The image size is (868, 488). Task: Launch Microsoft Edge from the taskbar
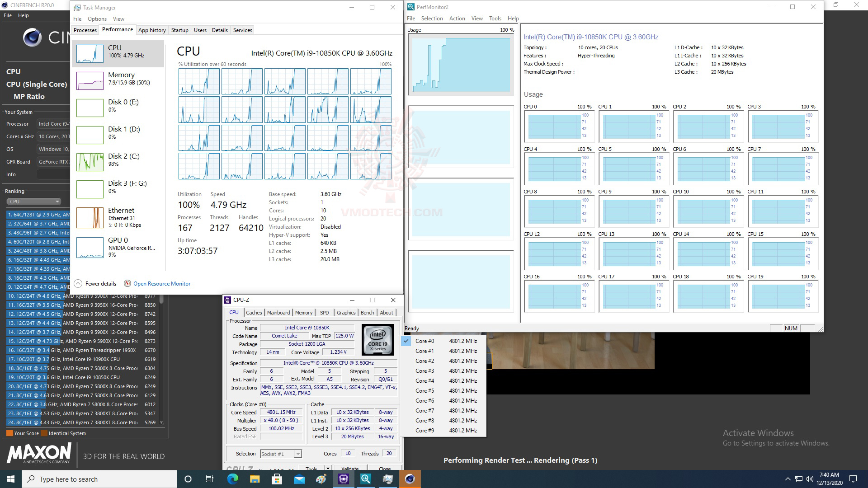tap(232, 479)
